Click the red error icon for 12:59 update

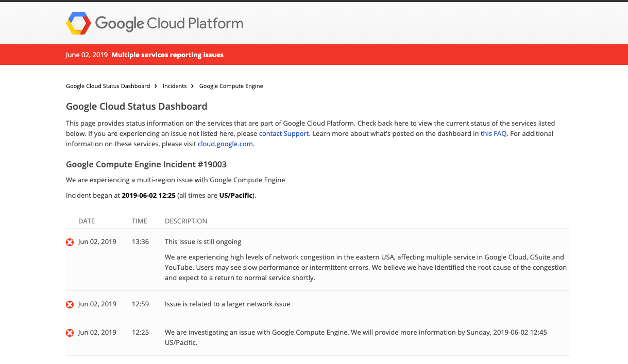coord(70,304)
